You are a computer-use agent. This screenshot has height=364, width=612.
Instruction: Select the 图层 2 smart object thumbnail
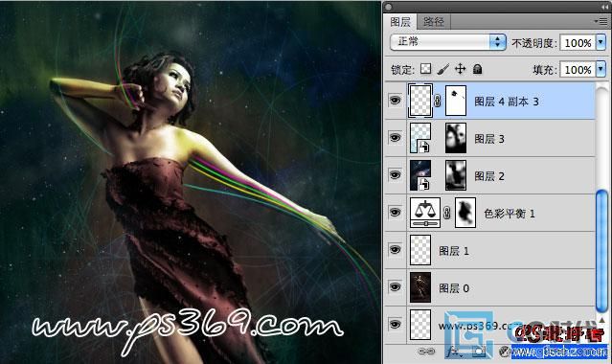[420, 175]
